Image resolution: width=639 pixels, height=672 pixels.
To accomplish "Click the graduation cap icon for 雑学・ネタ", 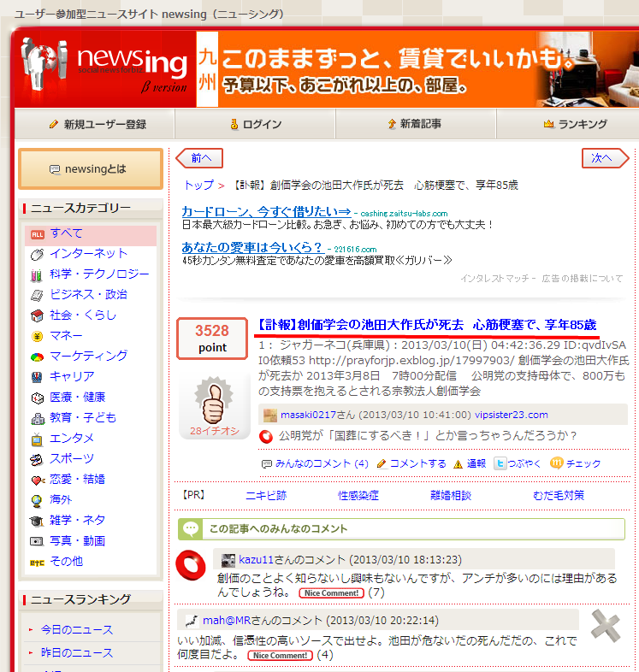I will [37, 522].
